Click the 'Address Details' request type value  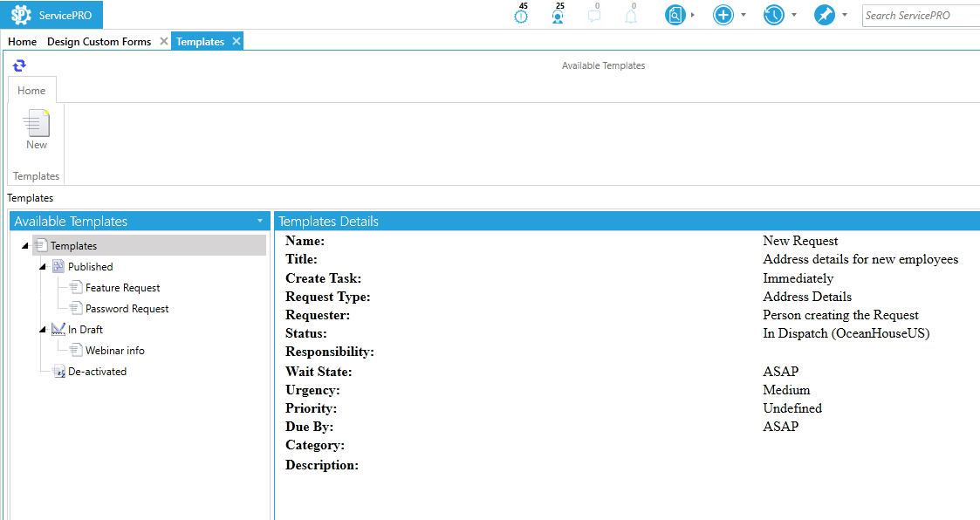tap(807, 297)
